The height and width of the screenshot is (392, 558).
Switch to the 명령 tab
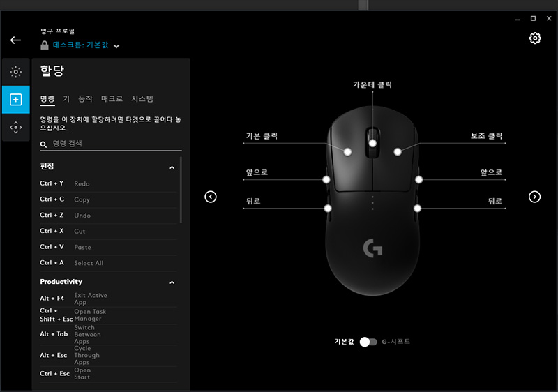click(x=47, y=99)
